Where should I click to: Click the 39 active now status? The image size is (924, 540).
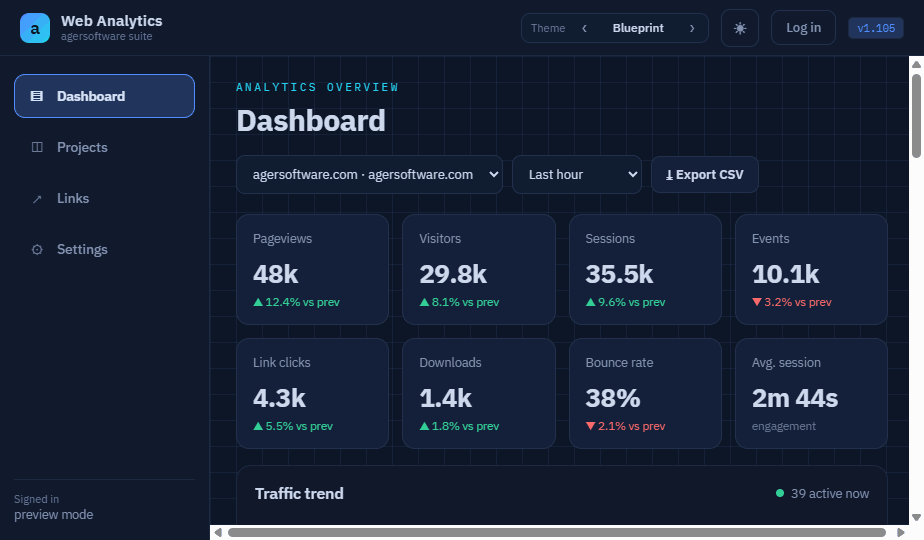(x=823, y=493)
